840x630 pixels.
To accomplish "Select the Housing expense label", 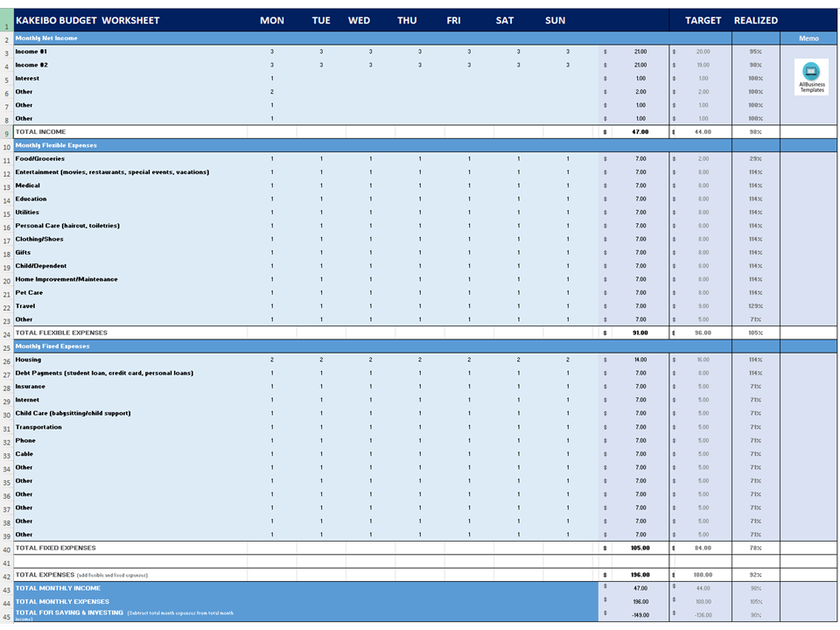I will click(29, 360).
